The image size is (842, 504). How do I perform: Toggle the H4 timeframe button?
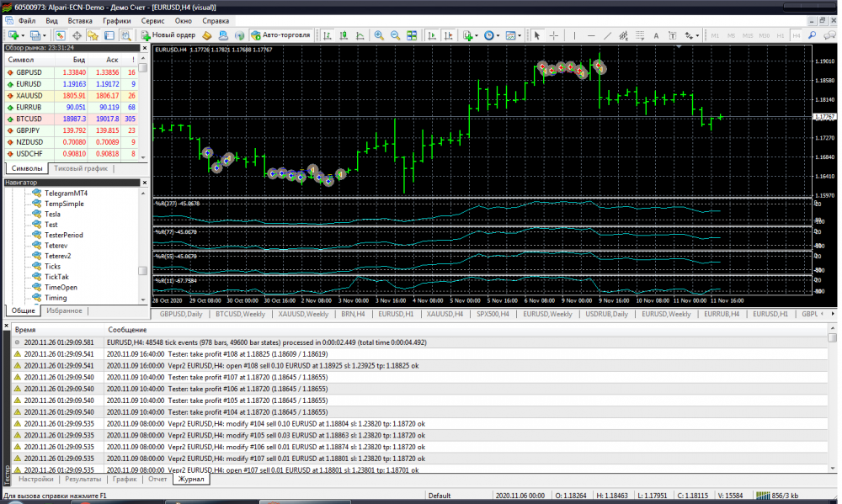tap(797, 35)
